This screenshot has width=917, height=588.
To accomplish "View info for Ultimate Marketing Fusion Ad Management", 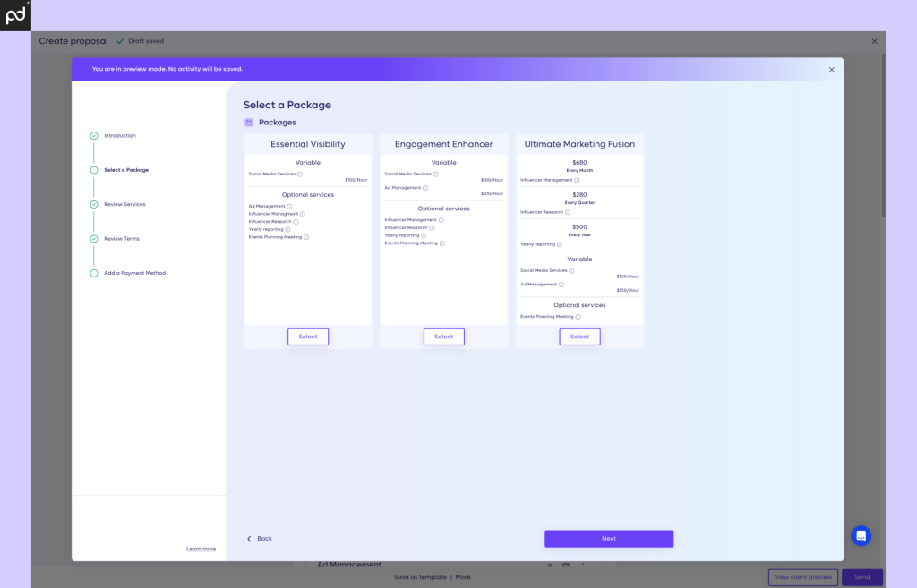I will pos(561,285).
